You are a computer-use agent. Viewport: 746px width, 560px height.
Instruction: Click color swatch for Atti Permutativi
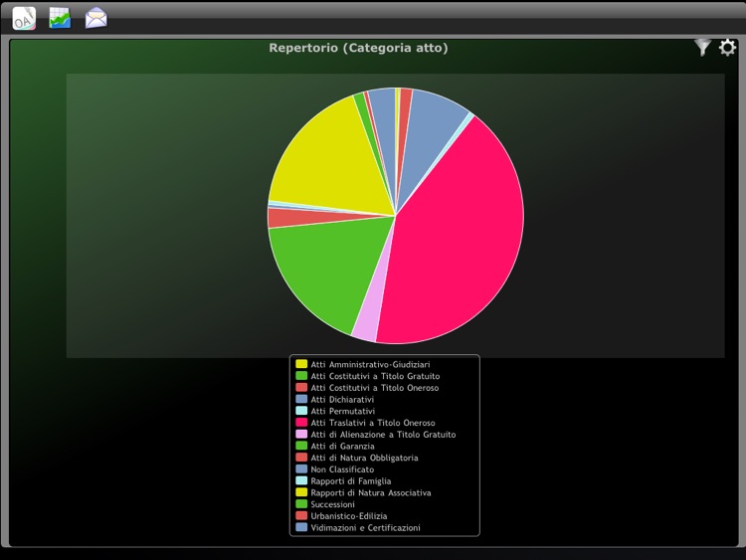point(301,411)
